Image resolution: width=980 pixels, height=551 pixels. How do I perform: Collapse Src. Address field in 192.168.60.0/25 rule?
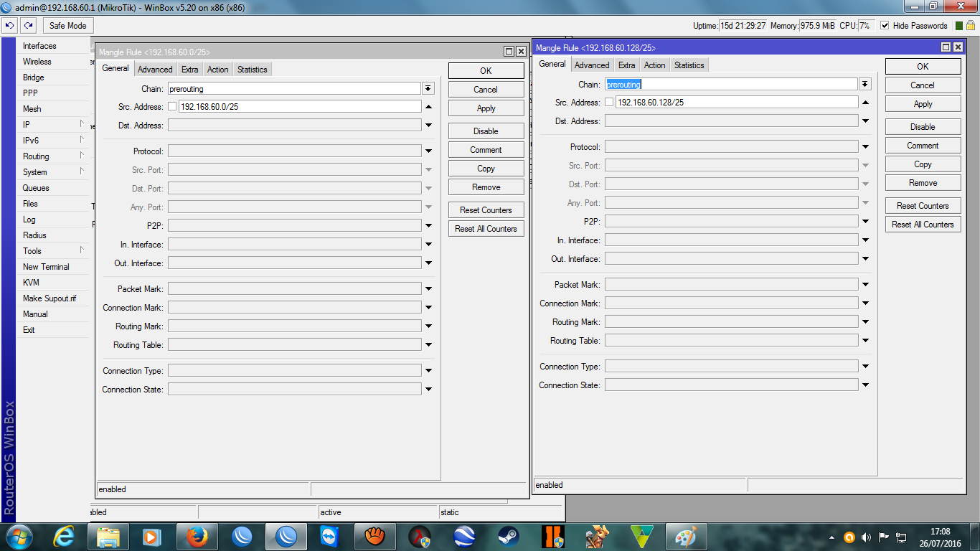(x=428, y=107)
